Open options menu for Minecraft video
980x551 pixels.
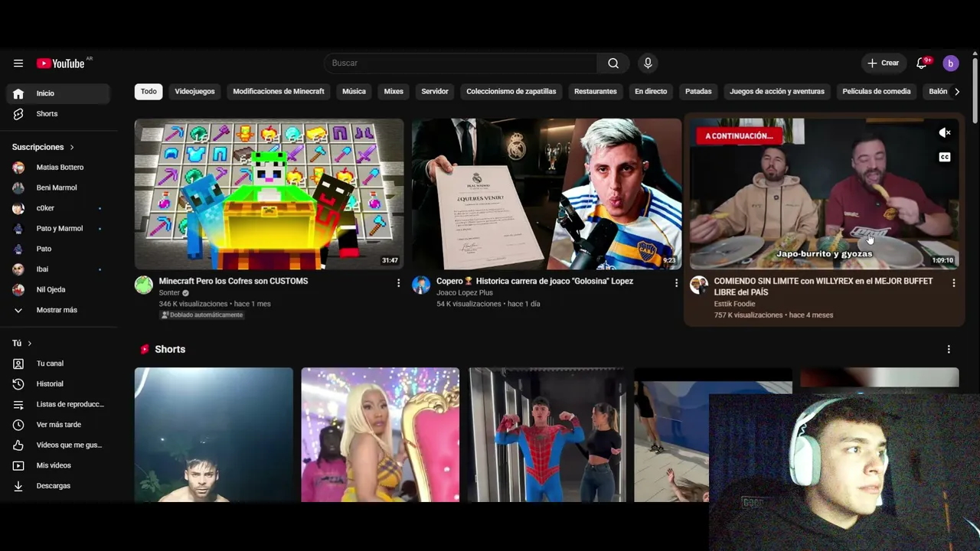[398, 283]
